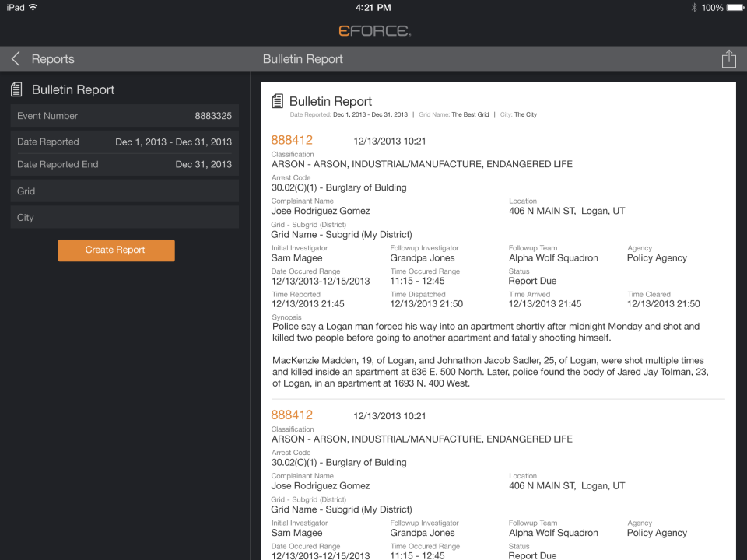Click complainant name Jose Rodriguez Gomez
The image size is (747, 560).
[x=321, y=210]
